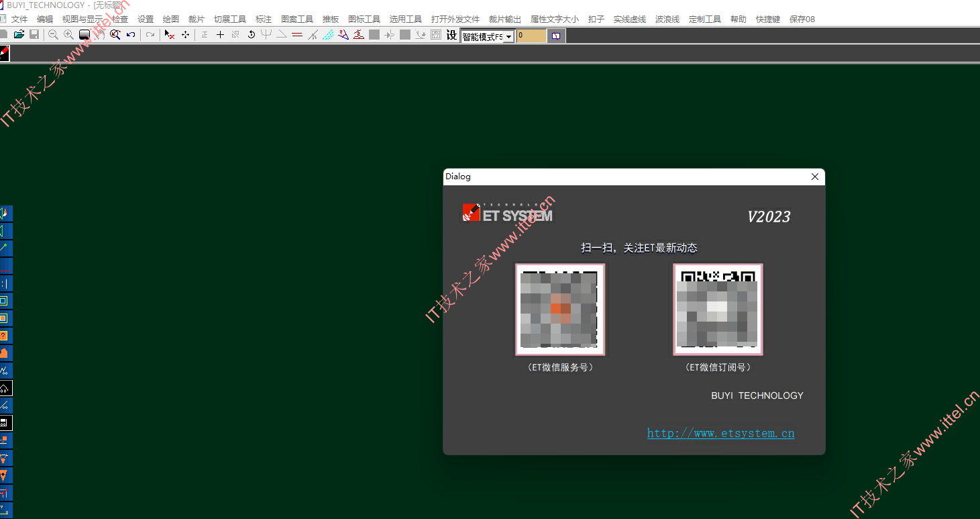Click the 扫一扫,关注ET最新动态 text
This screenshot has width=980, height=519.
(x=639, y=248)
